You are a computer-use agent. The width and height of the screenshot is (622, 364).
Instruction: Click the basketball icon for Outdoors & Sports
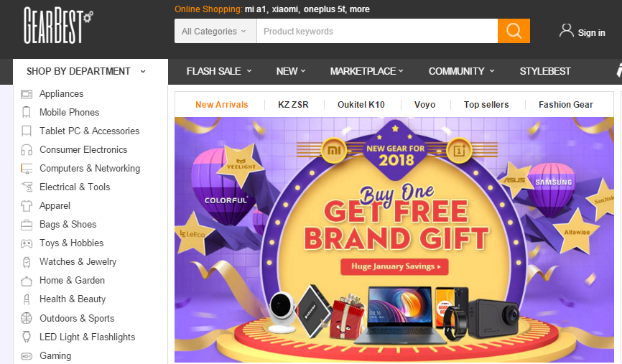point(26,318)
